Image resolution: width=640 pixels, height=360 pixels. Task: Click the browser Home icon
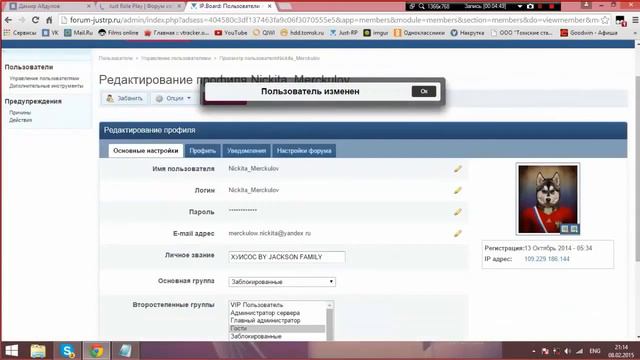(x=49, y=20)
